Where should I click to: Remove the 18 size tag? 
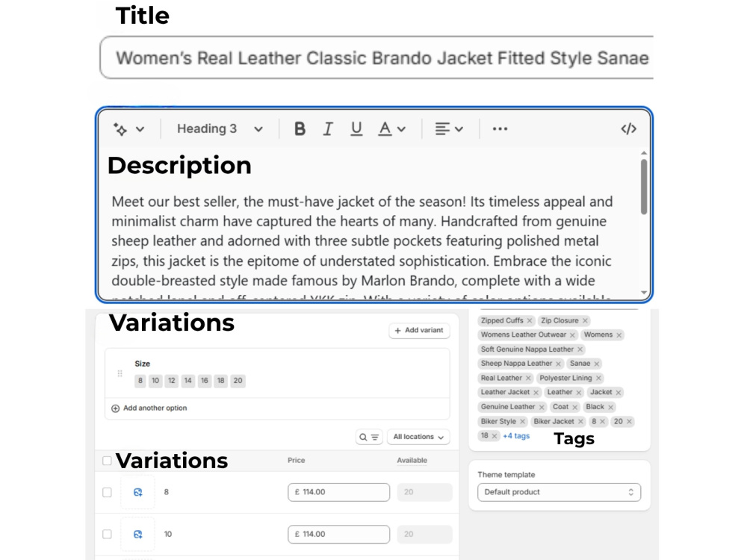point(494,436)
